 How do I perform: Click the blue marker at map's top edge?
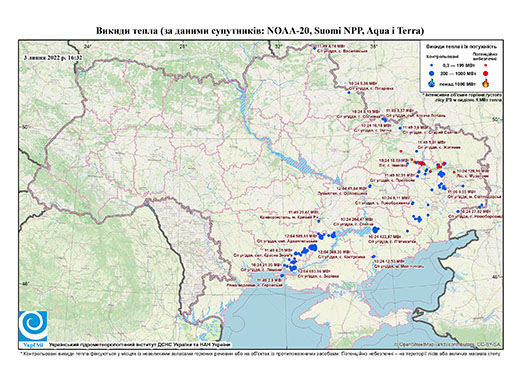tap(314, 48)
